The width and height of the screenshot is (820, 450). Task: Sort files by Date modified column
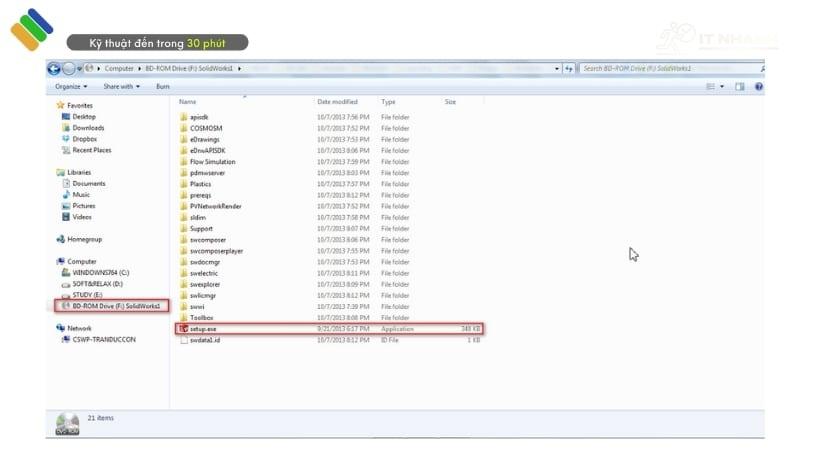337,102
